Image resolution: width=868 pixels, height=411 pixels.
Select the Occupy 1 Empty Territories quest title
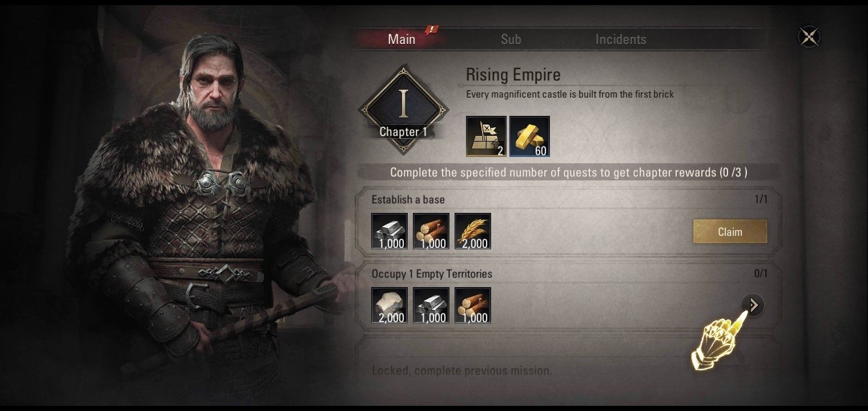coord(432,274)
